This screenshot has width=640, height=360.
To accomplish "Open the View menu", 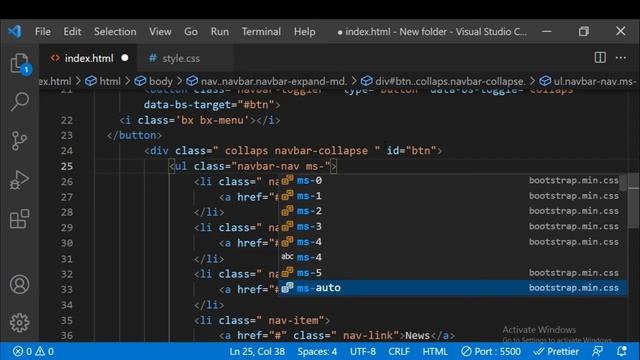I will pos(160,31).
